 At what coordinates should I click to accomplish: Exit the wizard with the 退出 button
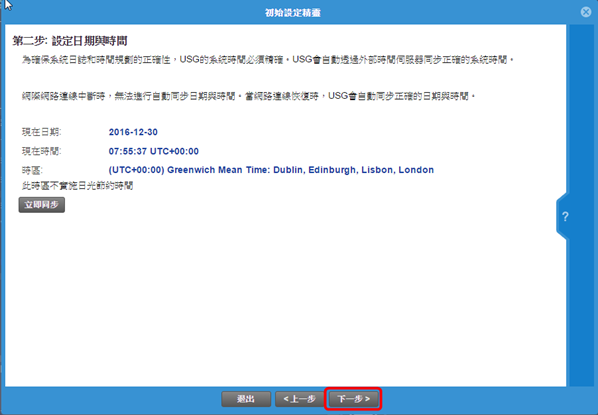point(246,399)
